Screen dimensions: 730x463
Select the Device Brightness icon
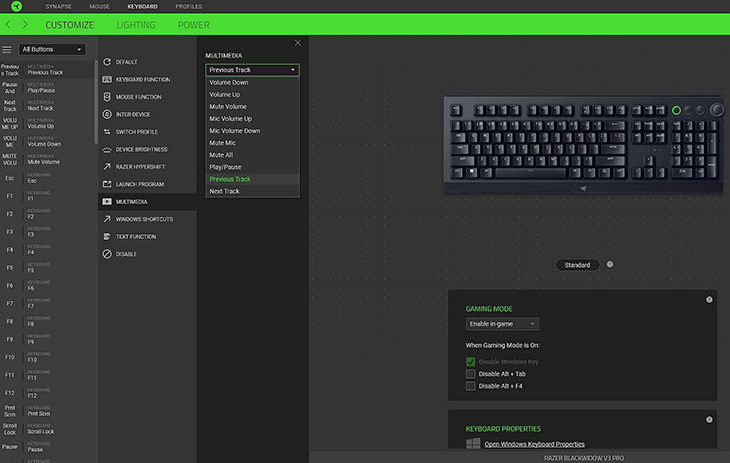click(x=107, y=150)
